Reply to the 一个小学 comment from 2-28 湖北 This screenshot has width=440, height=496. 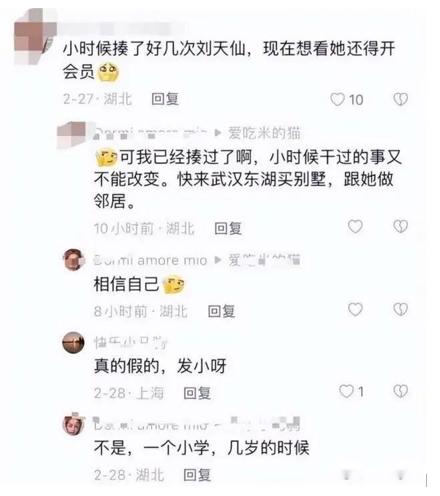197,475
